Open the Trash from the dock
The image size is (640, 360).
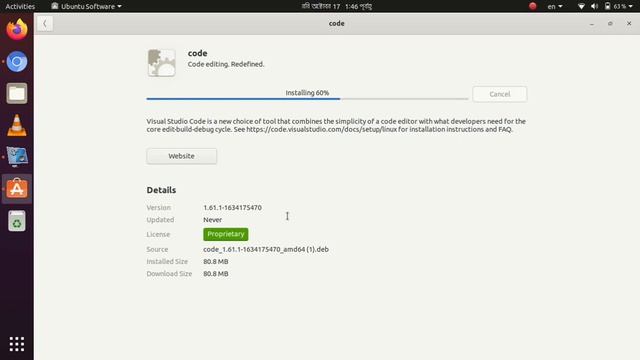(17, 221)
